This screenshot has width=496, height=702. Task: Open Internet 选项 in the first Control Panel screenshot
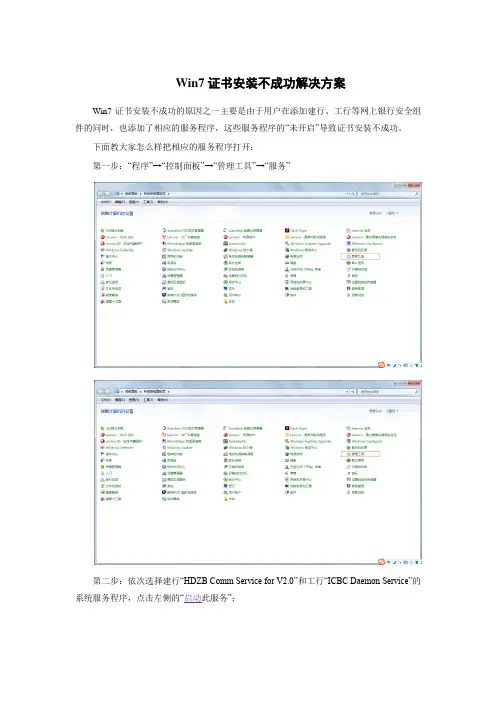point(358,231)
